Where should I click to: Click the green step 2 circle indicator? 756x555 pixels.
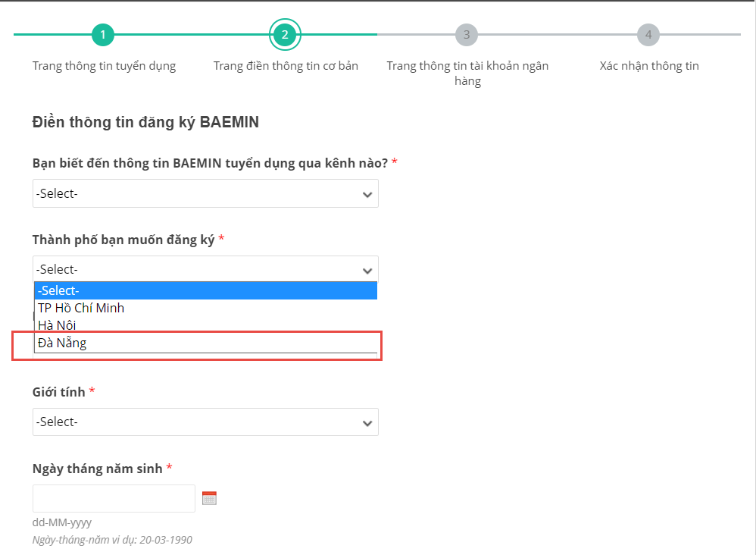point(285,35)
